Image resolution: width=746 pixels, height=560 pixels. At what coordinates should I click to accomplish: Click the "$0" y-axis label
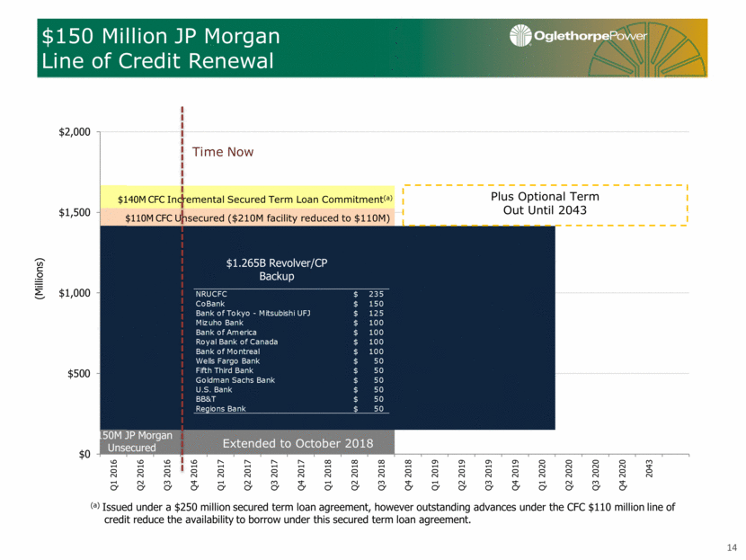[x=84, y=454]
